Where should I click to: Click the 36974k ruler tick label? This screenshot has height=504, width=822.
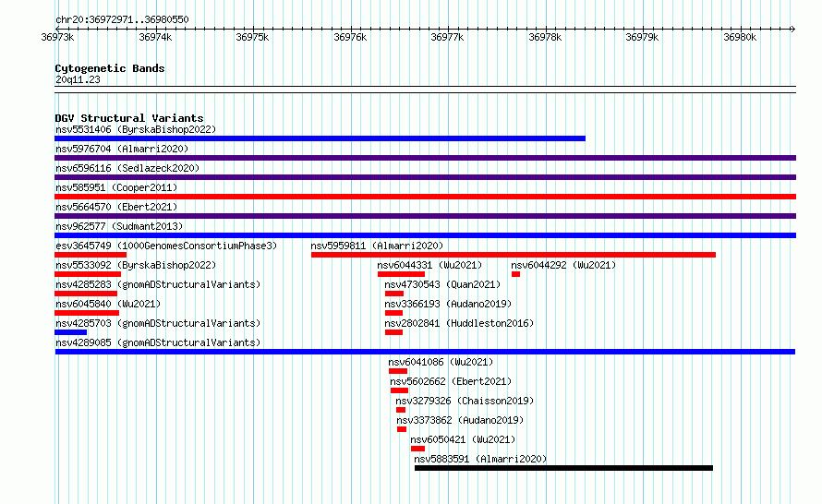coord(155,37)
